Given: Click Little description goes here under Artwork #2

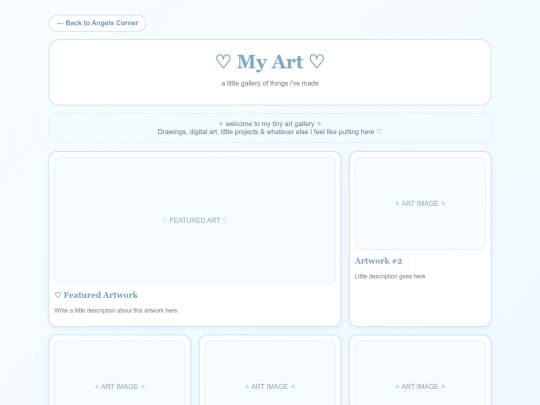Looking at the screenshot, I should (x=391, y=277).
